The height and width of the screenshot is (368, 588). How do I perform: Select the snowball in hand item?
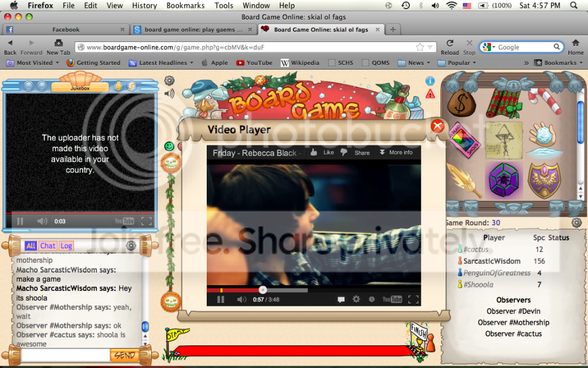point(545,139)
